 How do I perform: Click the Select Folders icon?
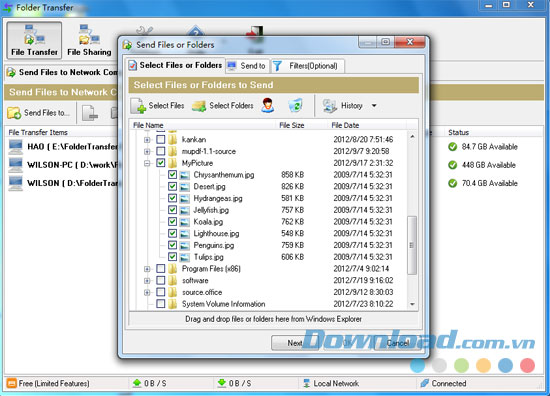[199, 106]
